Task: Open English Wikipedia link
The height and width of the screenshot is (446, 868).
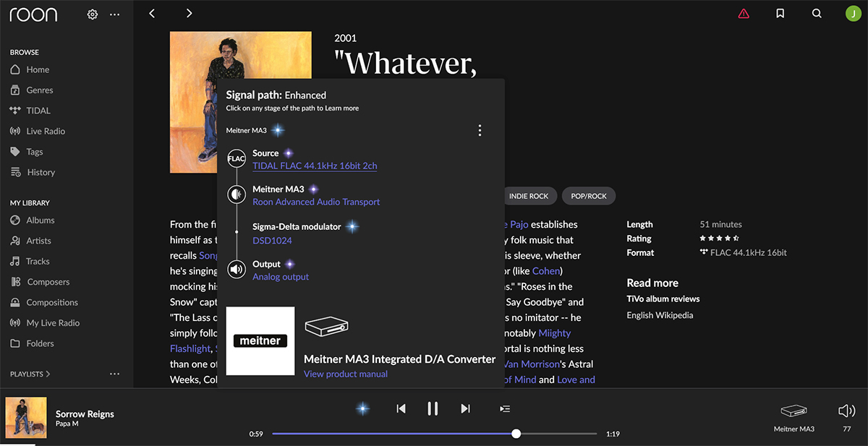Action: (660, 315)
